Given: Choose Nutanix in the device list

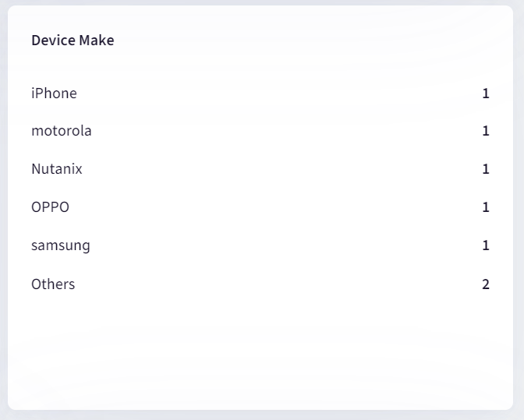Looking at the screenshot, I should (x=57, y=169).
